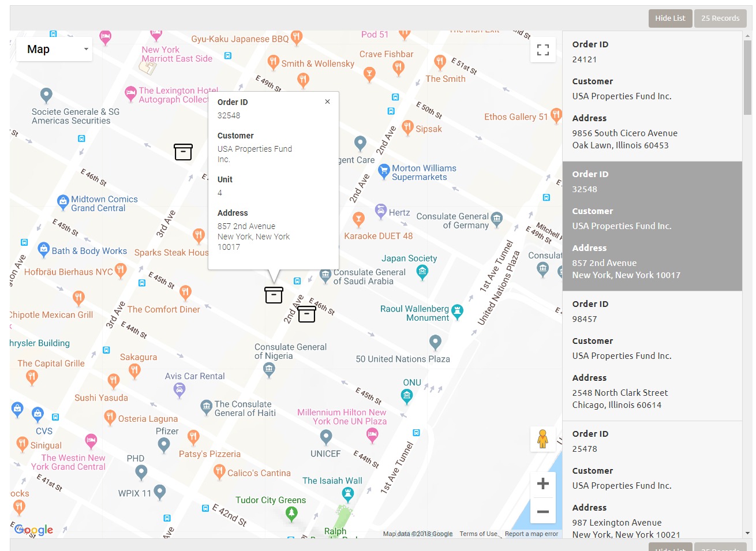Click Patsy's Pizzeria pin

click(x=193, y=437)
